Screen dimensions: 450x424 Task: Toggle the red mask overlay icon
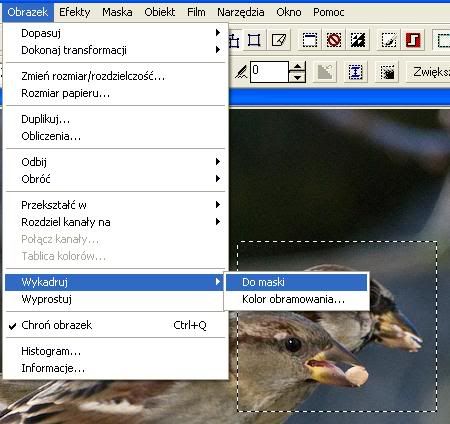(x=413, y=40)
